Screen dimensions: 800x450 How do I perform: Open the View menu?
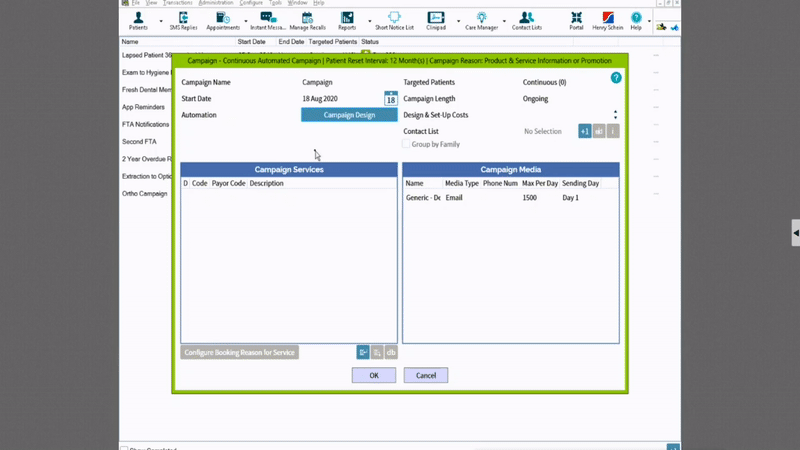(x=151, y=3)
